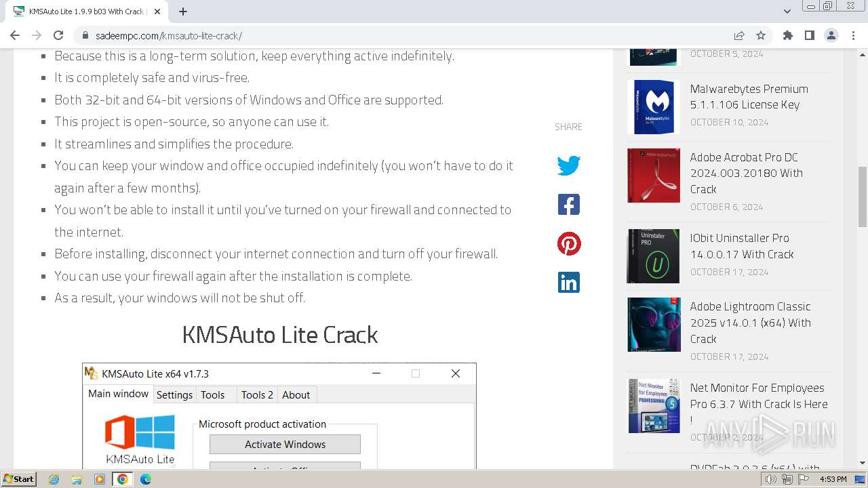Image resolution: width=868 pixels, height=488 pixels.
Task: Click the Adobe Lightroom thumbnail image
Action: [x=653, y=324]
